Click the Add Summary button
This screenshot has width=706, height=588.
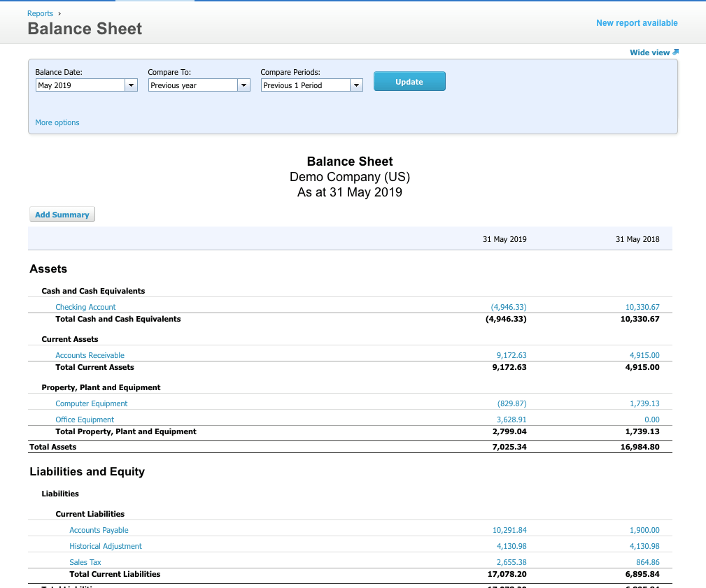[x=62, y=215]
